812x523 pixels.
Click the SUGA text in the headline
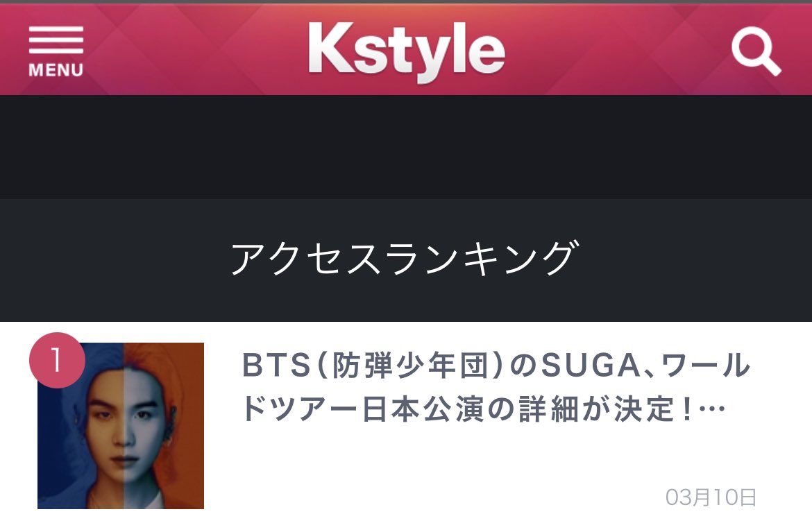tap(591, 365)
